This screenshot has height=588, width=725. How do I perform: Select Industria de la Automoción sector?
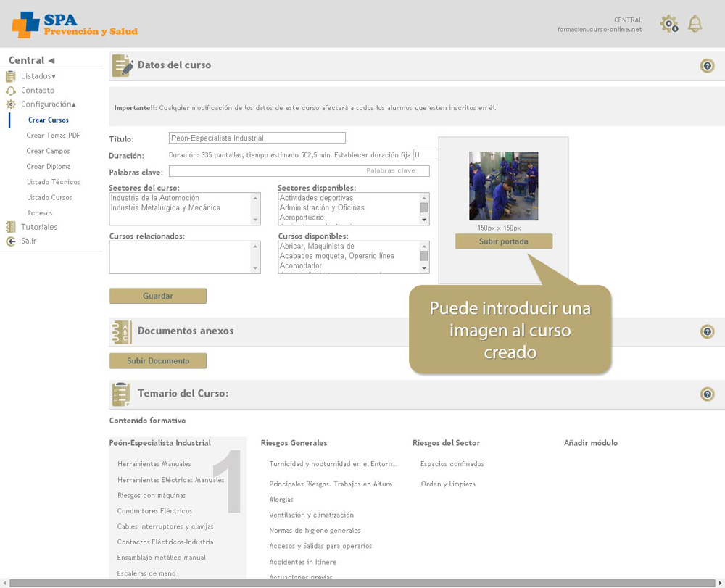tap(155, 198)
